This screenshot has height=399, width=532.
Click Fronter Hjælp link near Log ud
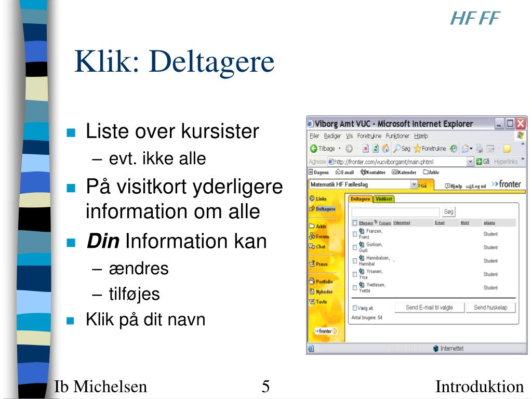point(454,186)
